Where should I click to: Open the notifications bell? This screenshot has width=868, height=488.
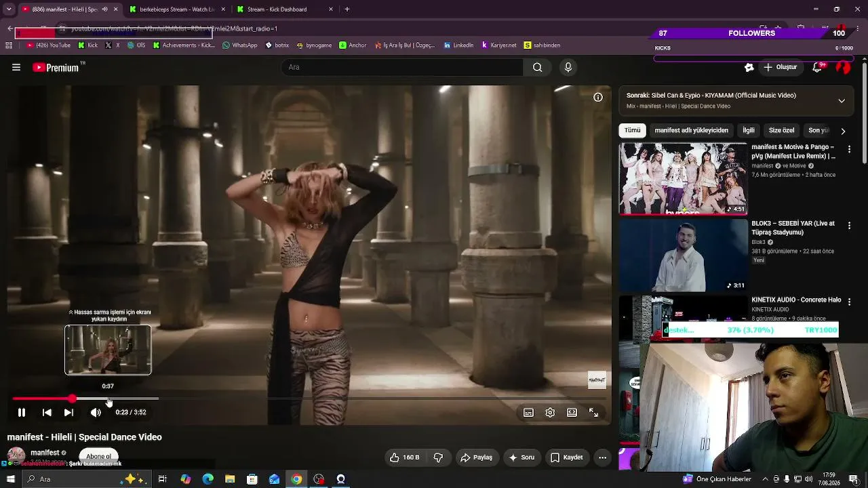tap(817, 67)
